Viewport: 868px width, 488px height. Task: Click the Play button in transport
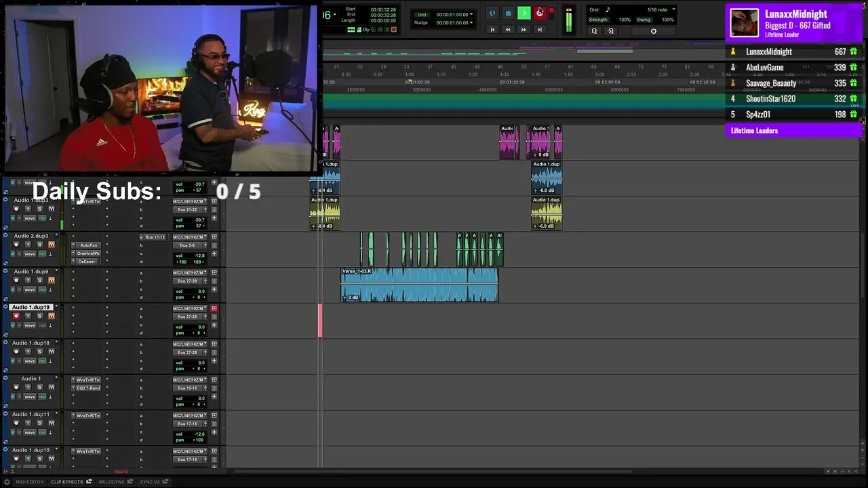524,13
